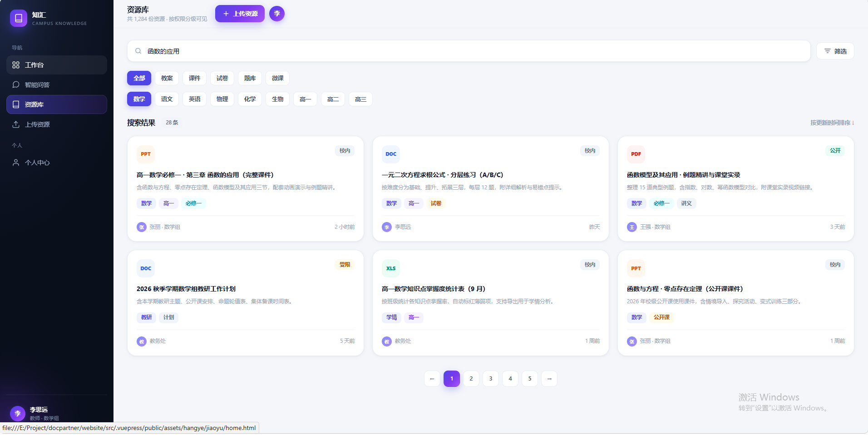Toggle the 课件 filter chip
868x435 pixels.
[x=194, y=78]
